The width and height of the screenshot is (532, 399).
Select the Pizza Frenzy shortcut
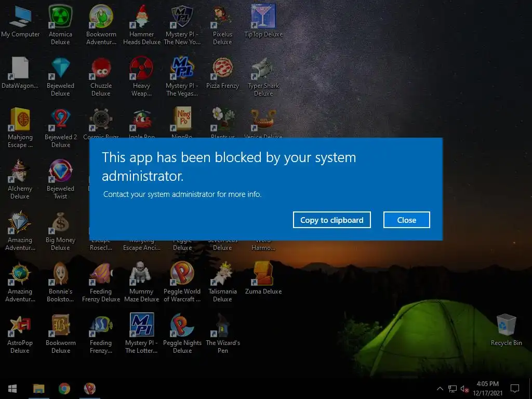pos(222,73)
